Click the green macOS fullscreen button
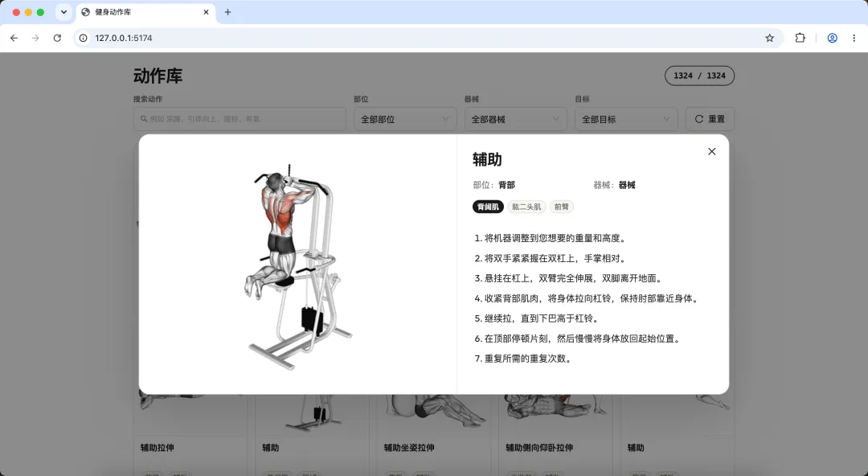Image resolution: width=868 pixels, height=476 pixels. [40, 12]
